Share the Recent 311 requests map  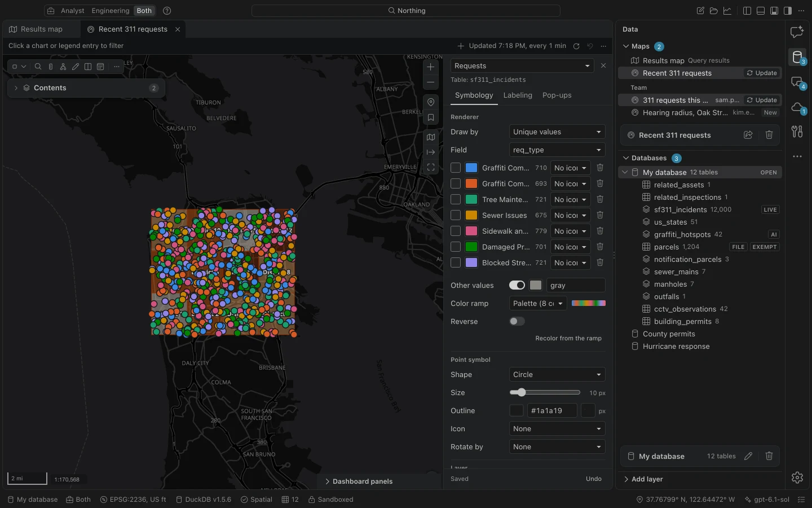tap(748, 135)
